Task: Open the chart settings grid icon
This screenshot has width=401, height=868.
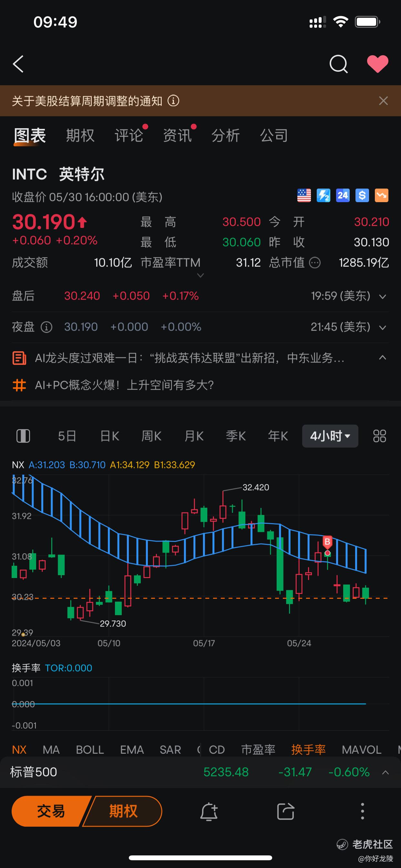Action: pos(379,436)
